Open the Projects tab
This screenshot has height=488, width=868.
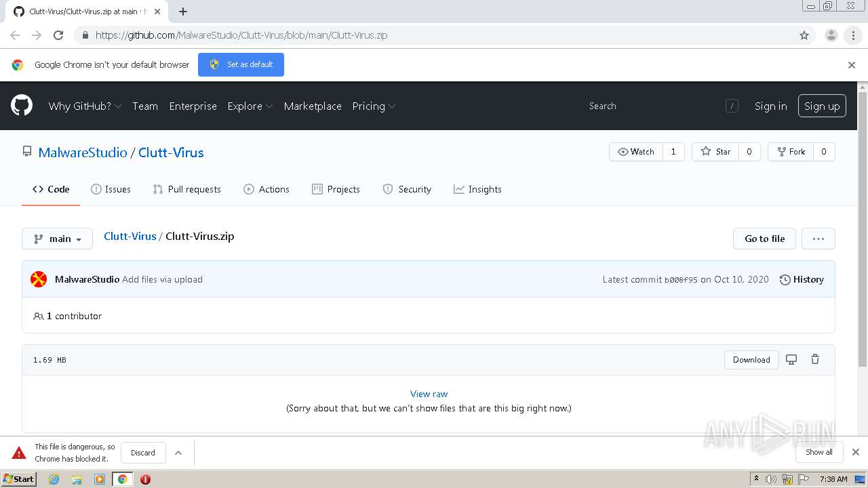click(336, 189)
